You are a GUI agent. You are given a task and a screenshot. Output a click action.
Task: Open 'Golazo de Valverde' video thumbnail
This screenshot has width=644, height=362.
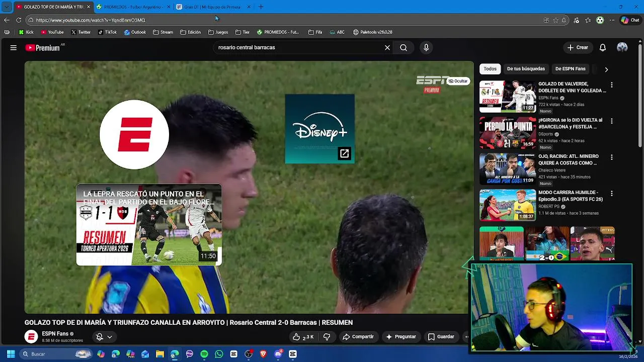pos(507,97)
